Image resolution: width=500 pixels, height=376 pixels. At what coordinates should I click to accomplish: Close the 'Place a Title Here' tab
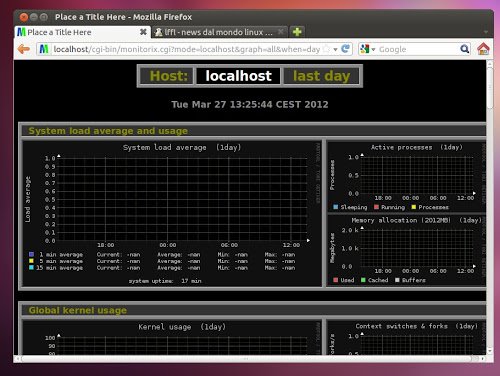point(143,32)
